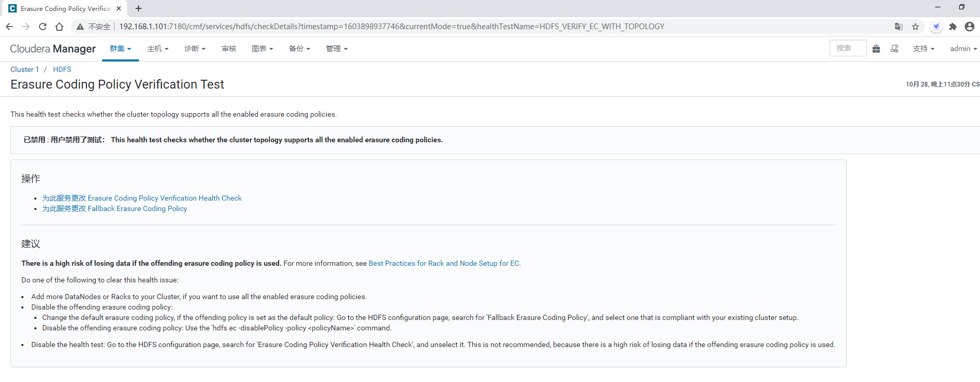Open a new browser tab with plus
This screenshot has width=980, height=382.
point(139,8)
